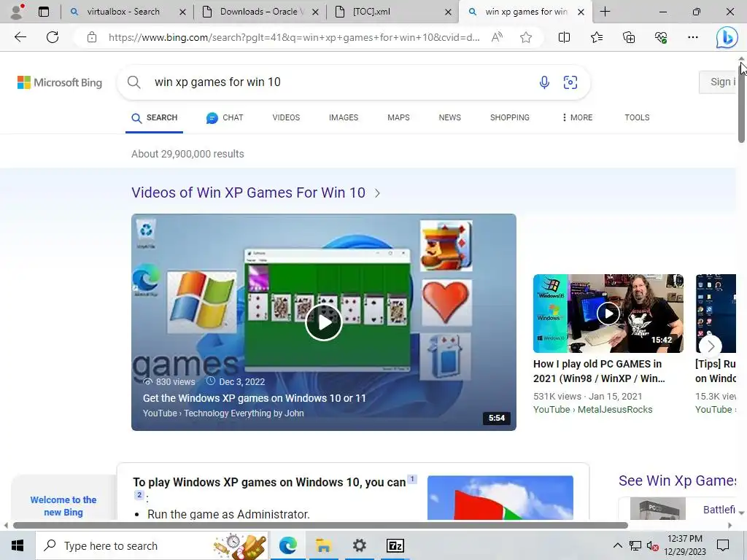Open Browser essentials heart icon

(661, 37)
